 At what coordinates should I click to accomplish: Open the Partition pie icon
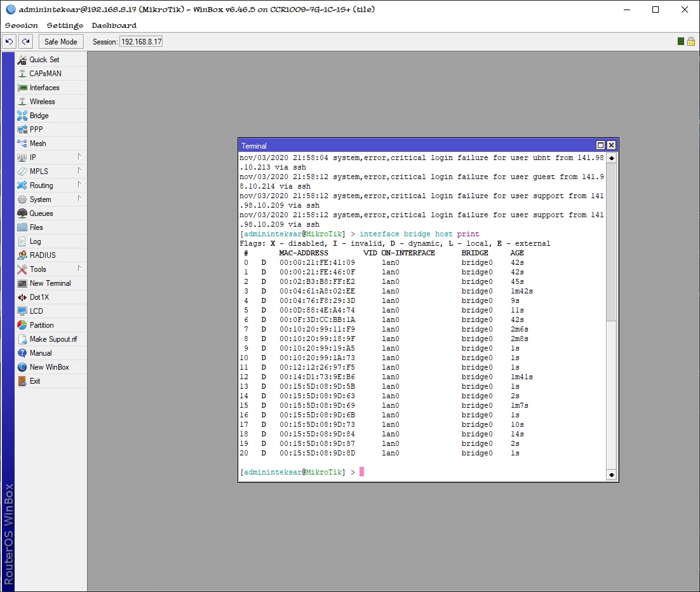[22, 325]
